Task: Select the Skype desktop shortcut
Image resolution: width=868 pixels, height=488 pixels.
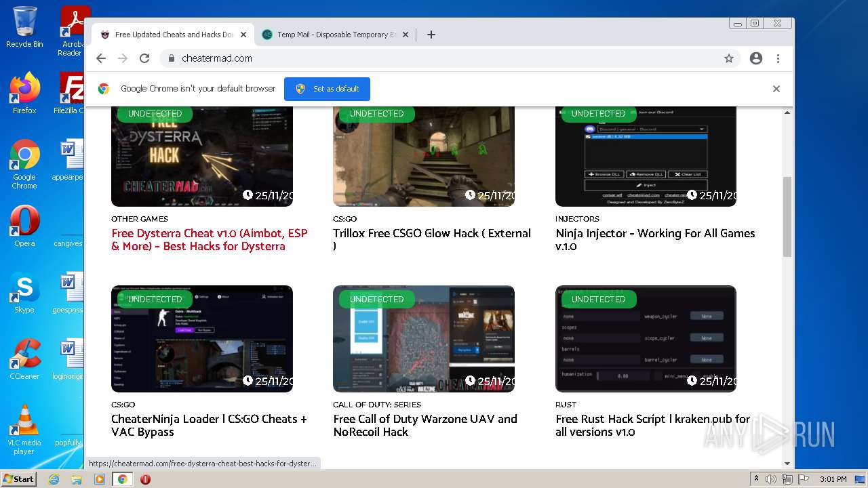Action: click(24, 293)
